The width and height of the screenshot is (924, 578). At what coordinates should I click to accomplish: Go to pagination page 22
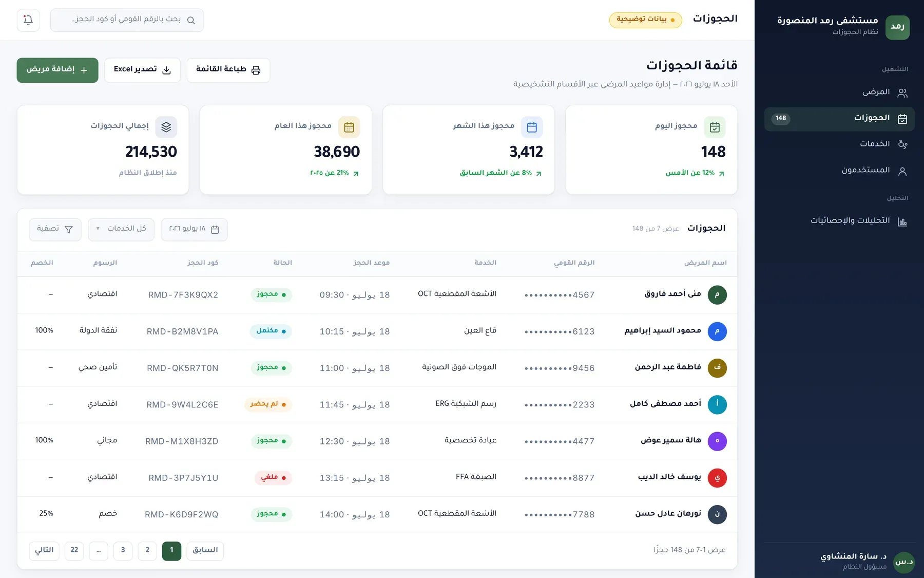click(74, 550)
